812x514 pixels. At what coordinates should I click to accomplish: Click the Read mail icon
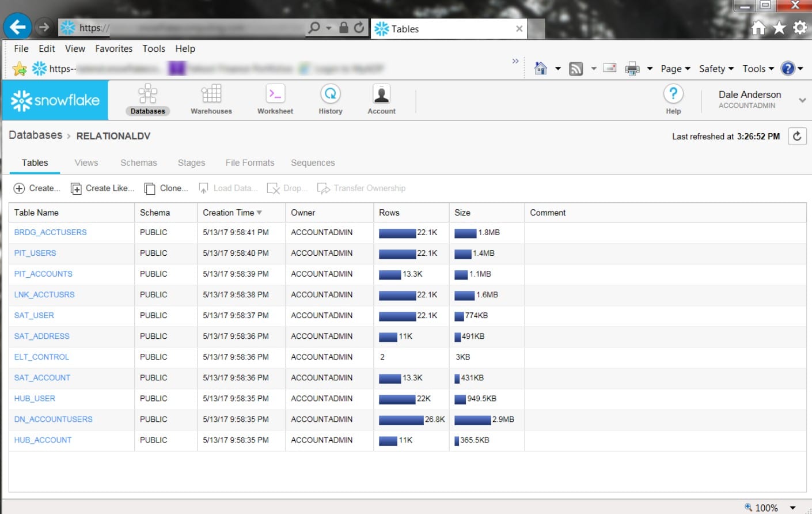pos(610,68)
